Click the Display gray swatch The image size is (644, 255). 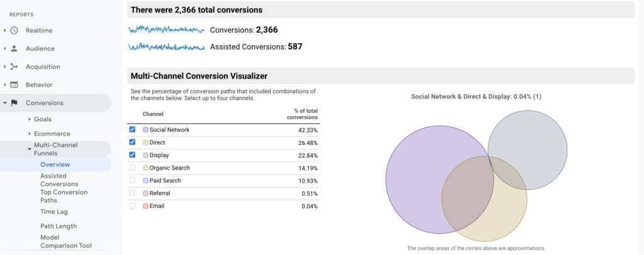click(145, 155)
